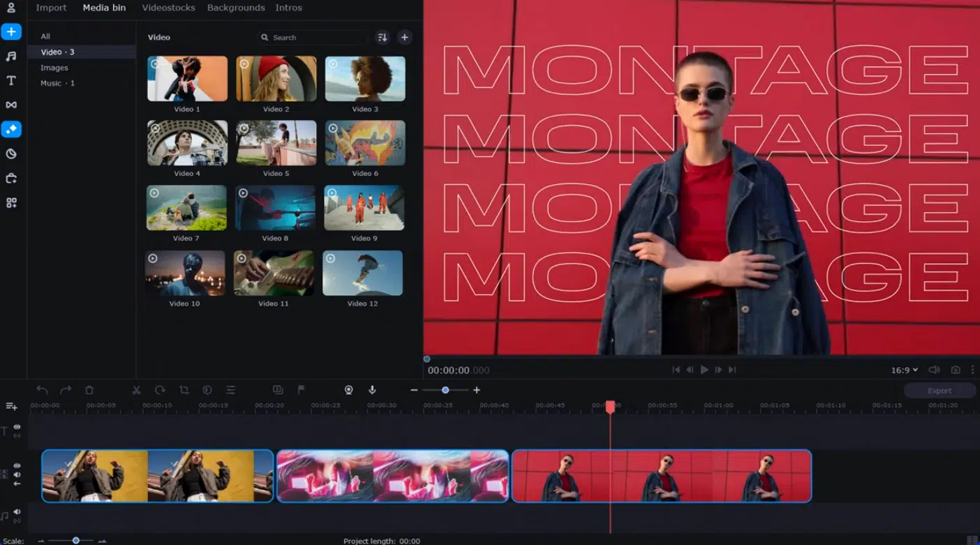Select the Crop tool above the timeline
The width and height of the screenshot is (980, 545).
[184, 390]
